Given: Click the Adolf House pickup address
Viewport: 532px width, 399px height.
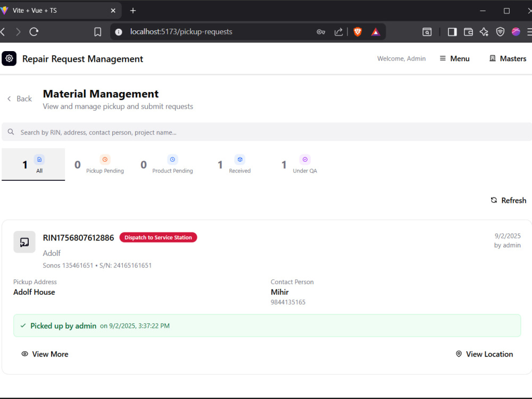Looking at the screenshot, I should (x=34, y=292).
